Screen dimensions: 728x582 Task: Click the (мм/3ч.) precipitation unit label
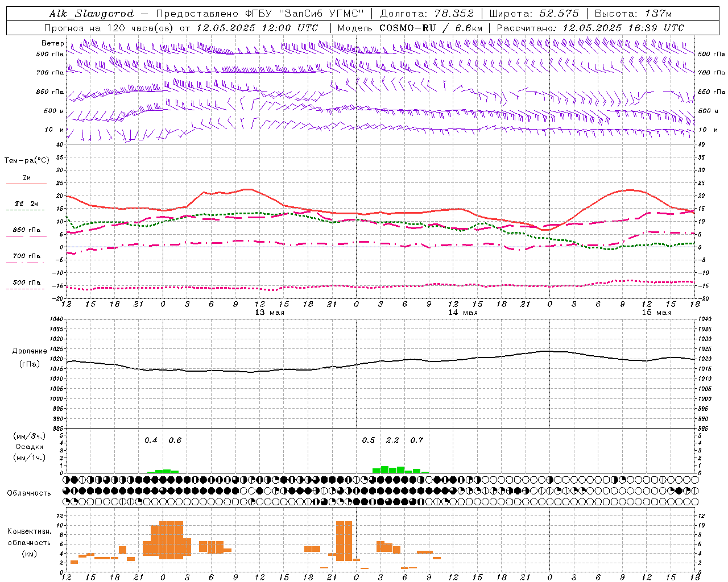pos(30,436)
